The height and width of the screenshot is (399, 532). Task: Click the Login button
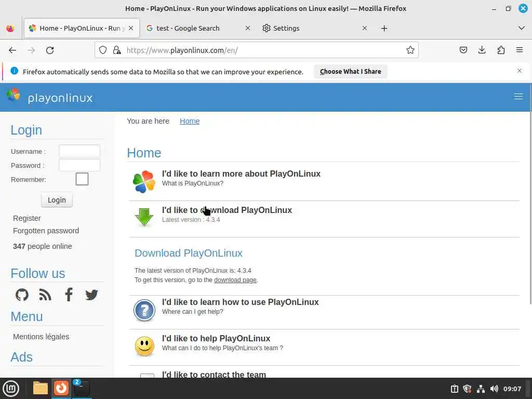pos(57,200)
